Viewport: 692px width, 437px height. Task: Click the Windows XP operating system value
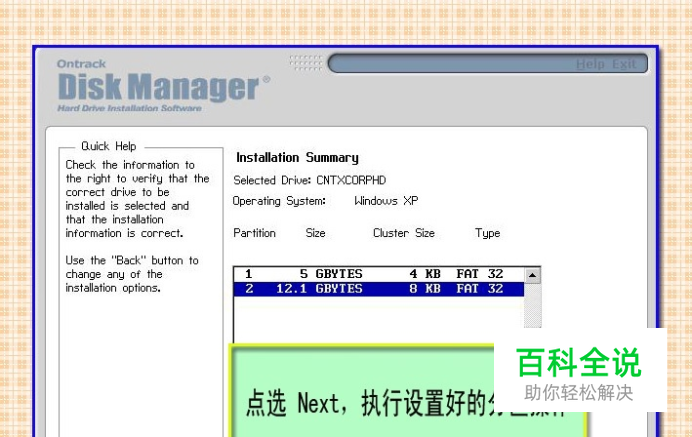386,201
